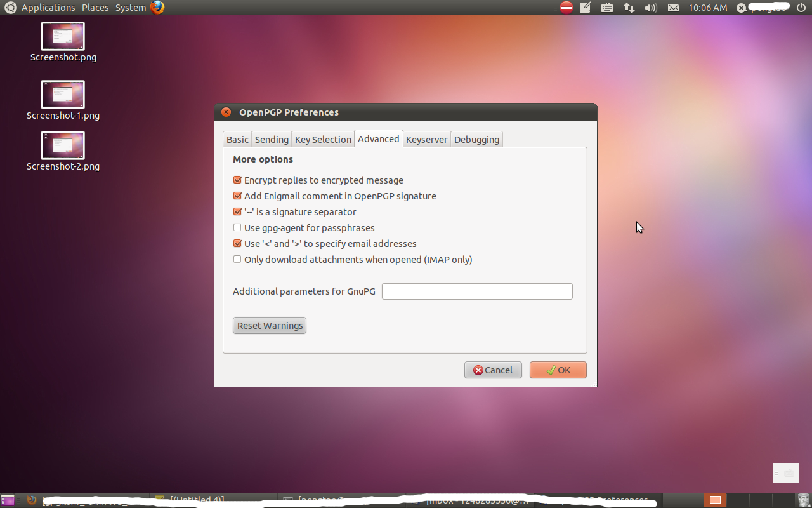
Task: Launch Firefox from the top panel
Action: pyautogui.click(x=157, y=8)
